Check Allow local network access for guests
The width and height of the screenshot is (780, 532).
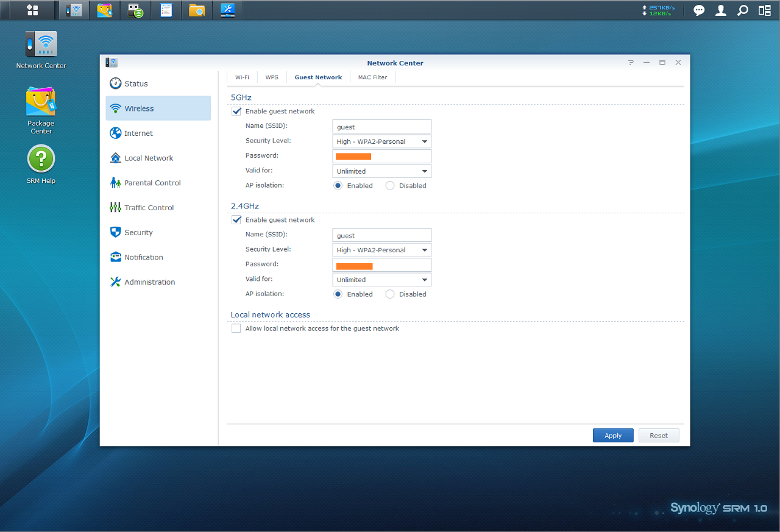coord(236,328)
